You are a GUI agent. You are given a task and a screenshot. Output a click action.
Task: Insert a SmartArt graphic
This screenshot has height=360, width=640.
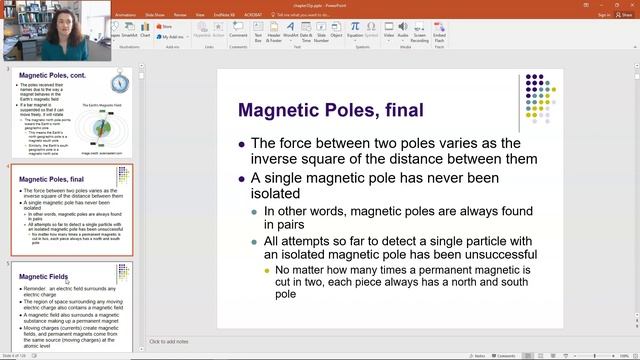pos(129,30)
